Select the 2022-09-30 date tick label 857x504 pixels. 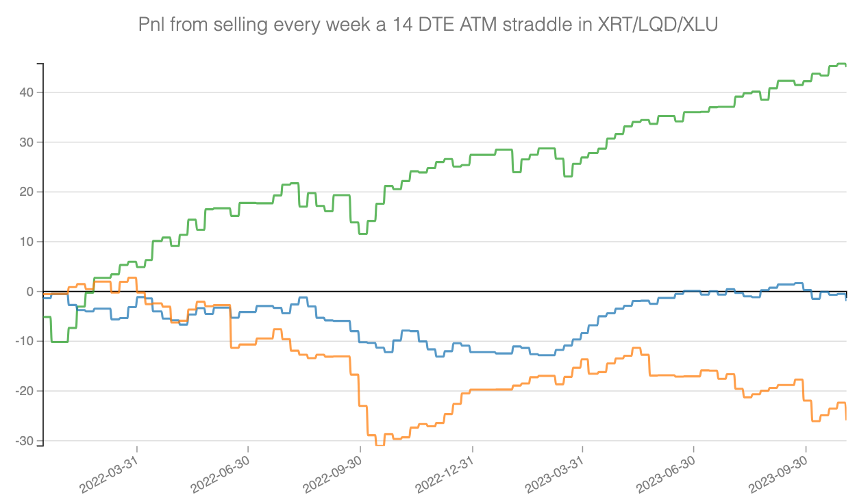click(333, 476)
